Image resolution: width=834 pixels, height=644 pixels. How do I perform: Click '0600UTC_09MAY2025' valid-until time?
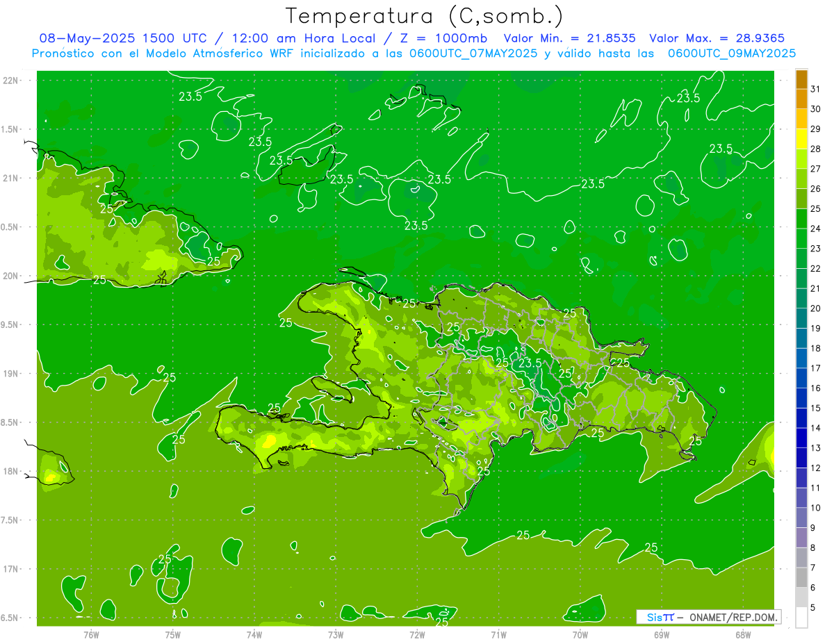pyautogui.click(x=732, y=53)
